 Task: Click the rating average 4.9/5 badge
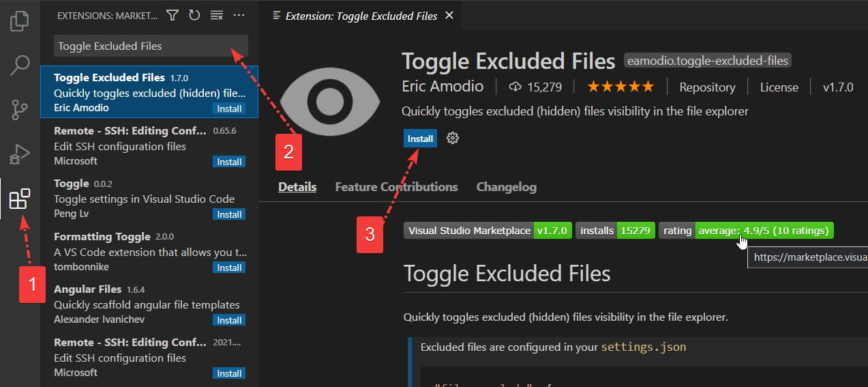tap(746, 231)
